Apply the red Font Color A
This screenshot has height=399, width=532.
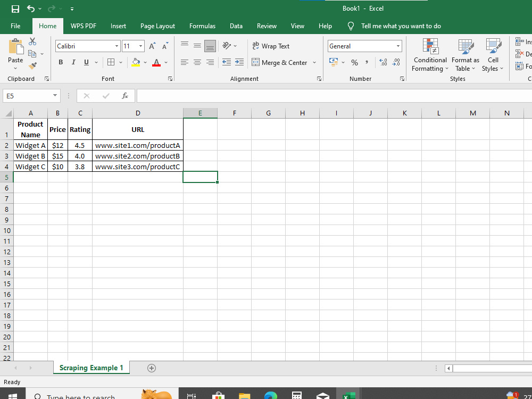pyautogui.click(x=156, y=62)
